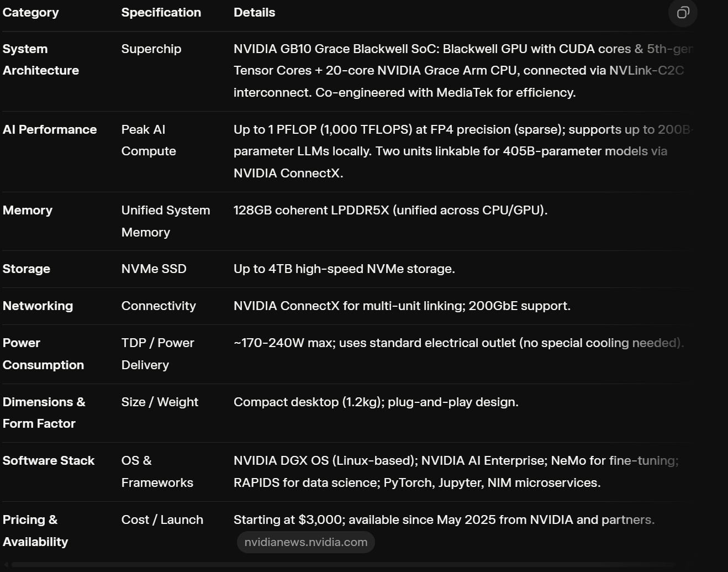
Task: Click the Software Stack category cell
Action: point(49,461)
